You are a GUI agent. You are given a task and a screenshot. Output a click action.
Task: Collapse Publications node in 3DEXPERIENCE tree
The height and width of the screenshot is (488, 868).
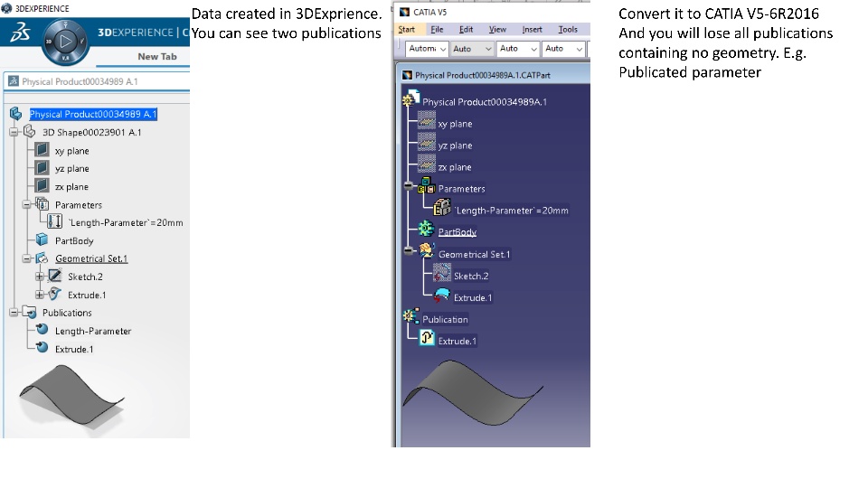pos(14,313)
